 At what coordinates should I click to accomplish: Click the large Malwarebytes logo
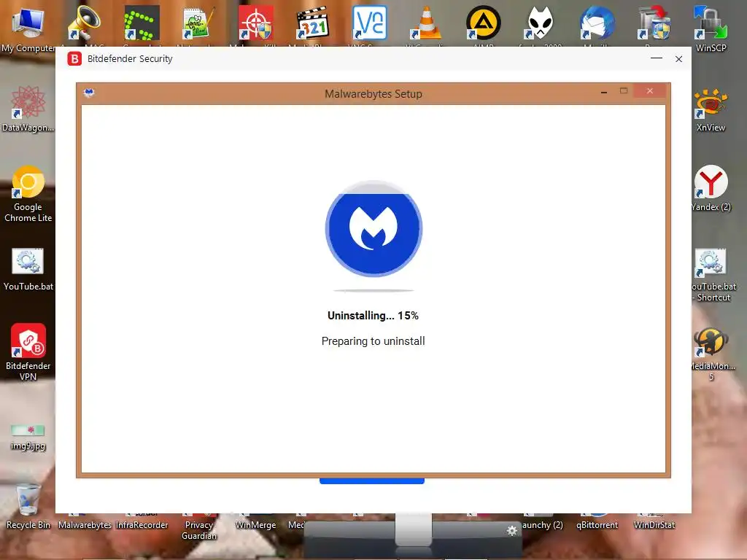(x=373, y=228)
